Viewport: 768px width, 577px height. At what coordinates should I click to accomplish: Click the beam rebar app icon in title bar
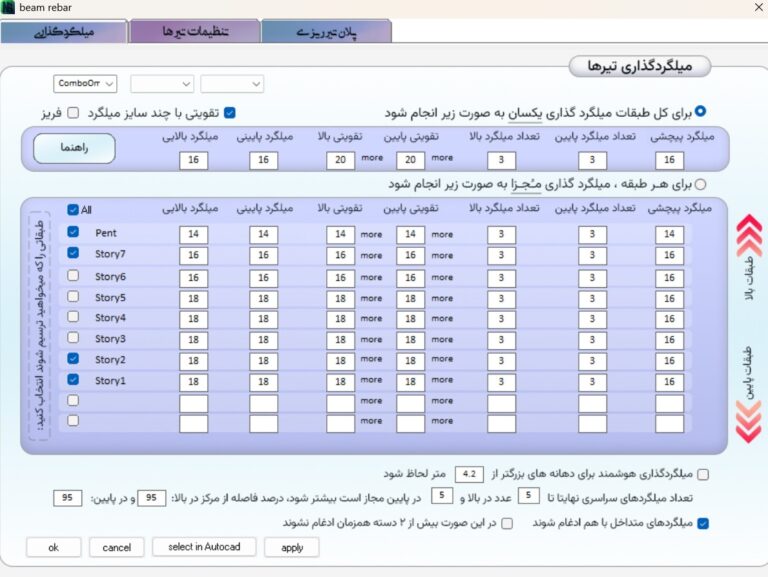(8, 7)
